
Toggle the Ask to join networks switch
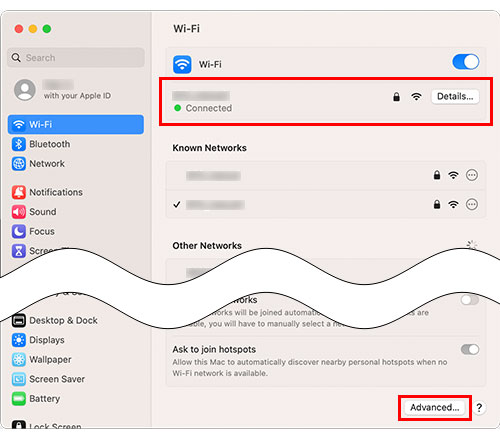click(470, 299)
